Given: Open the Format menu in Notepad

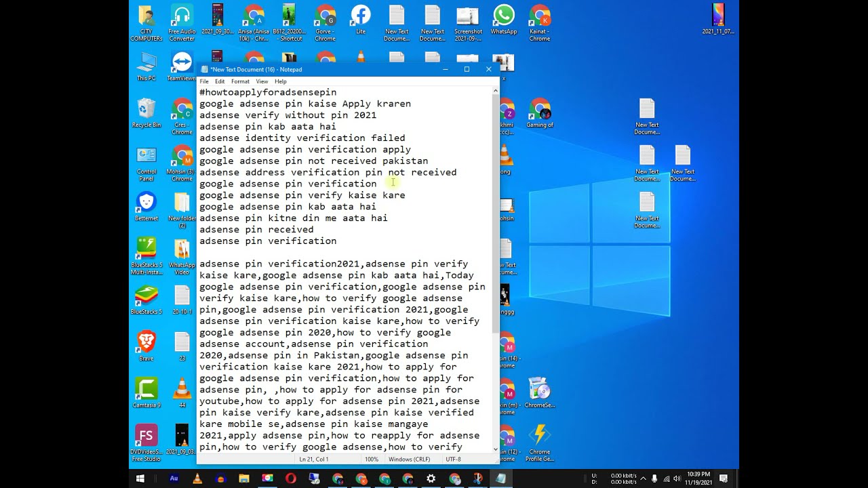Looking at the screenshot, I should click(240, 81).
